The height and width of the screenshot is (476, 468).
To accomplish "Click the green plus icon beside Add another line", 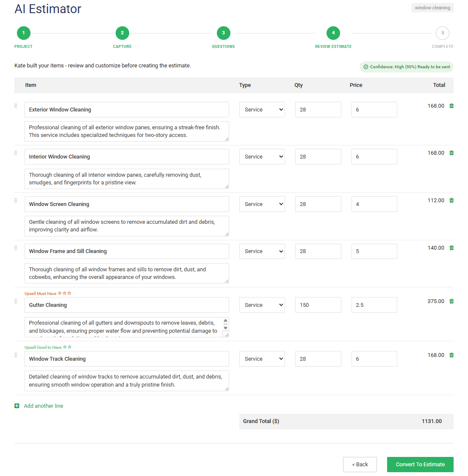I will [x=17, y=406].
